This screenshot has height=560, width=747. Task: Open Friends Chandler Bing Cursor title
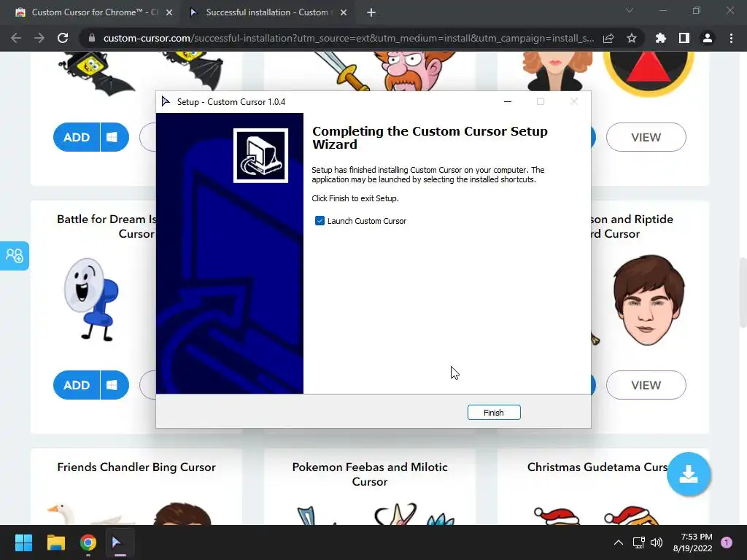tap(136, 467)
